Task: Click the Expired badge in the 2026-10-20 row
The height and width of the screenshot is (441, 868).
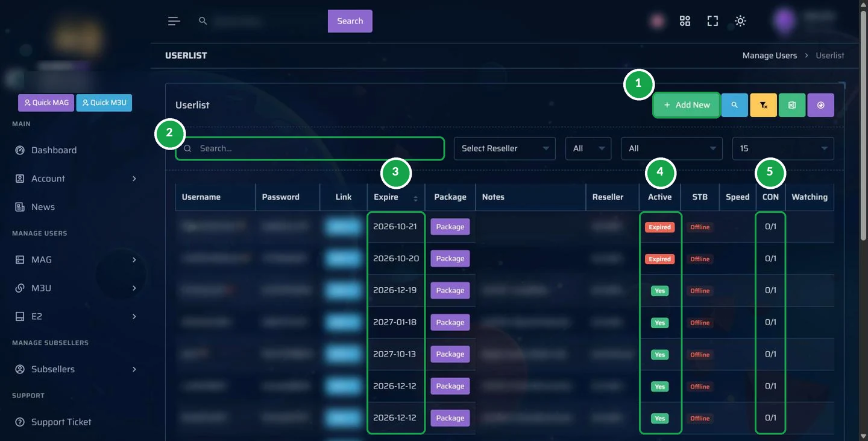Action: coord(660,259)
